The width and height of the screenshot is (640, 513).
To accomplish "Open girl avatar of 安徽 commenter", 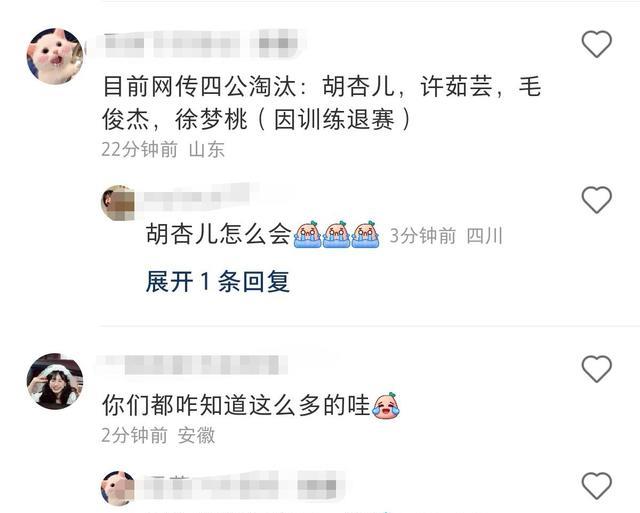I will point(55,381).
